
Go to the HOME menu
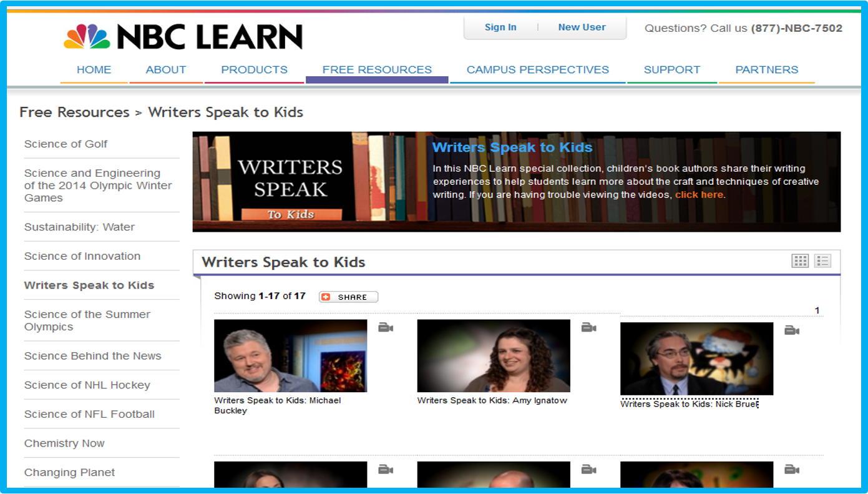click(x=94, y=70)
